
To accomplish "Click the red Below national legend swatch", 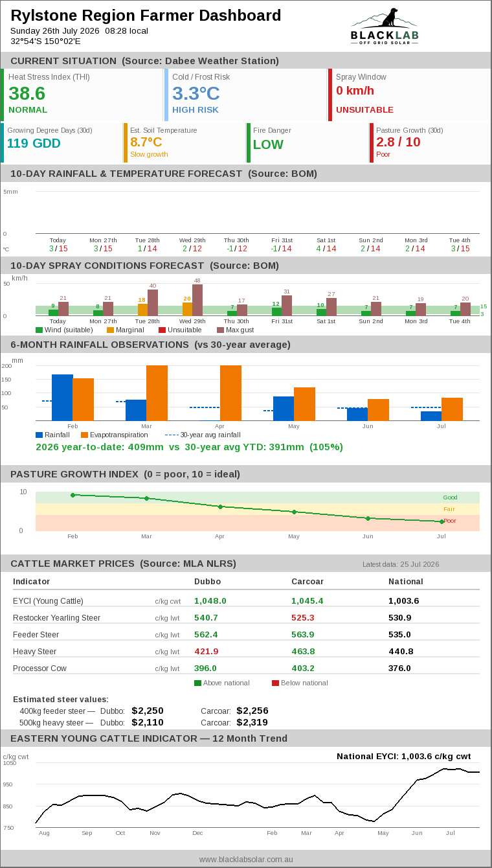I will 275,683.
